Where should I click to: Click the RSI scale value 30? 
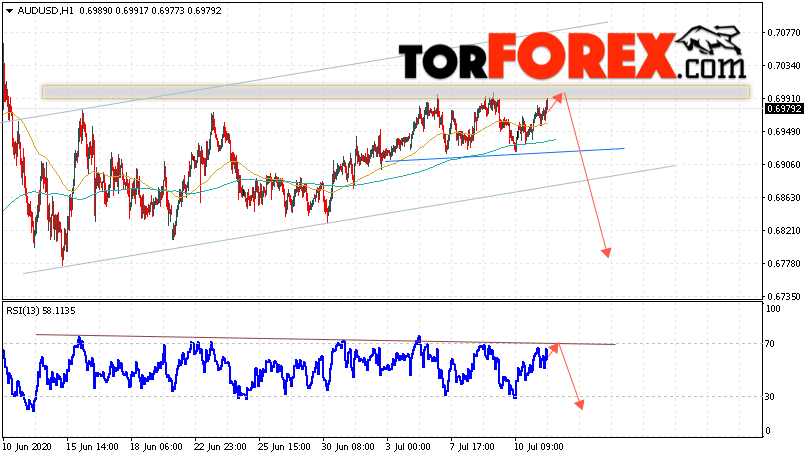click(x=770, y=397)
